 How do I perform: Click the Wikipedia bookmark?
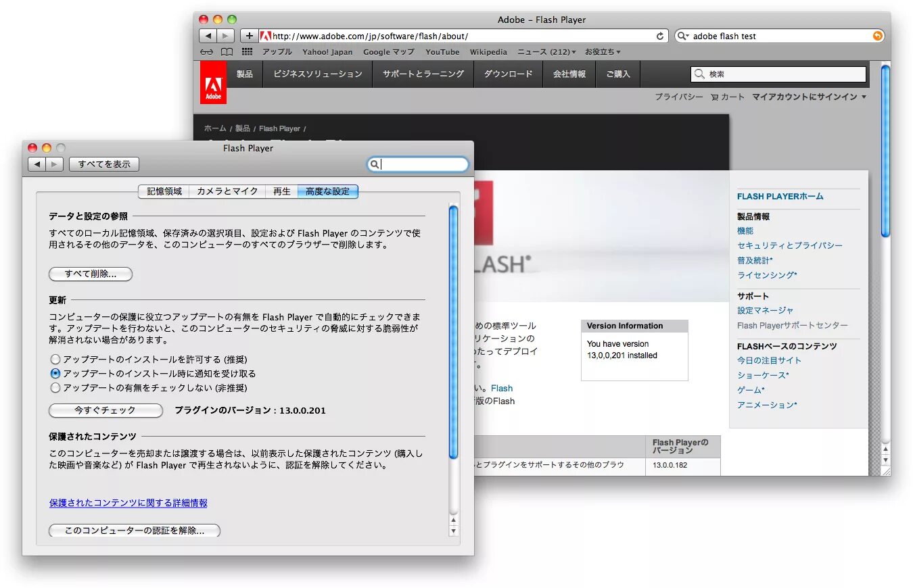coord(488,52)
